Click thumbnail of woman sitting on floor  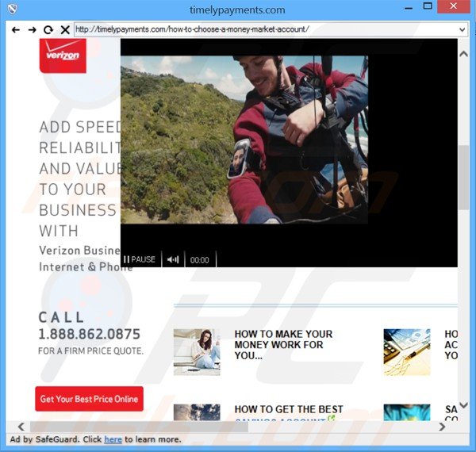pos(197,352)
